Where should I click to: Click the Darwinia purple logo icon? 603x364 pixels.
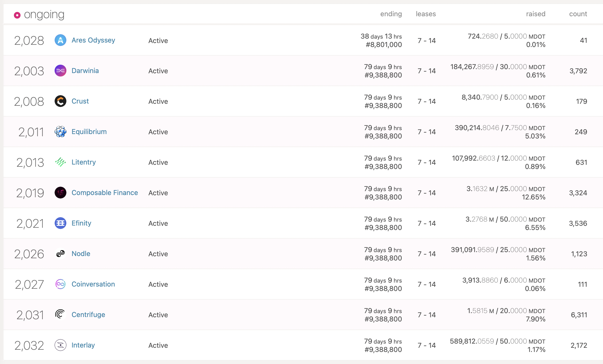click(60, 71)
